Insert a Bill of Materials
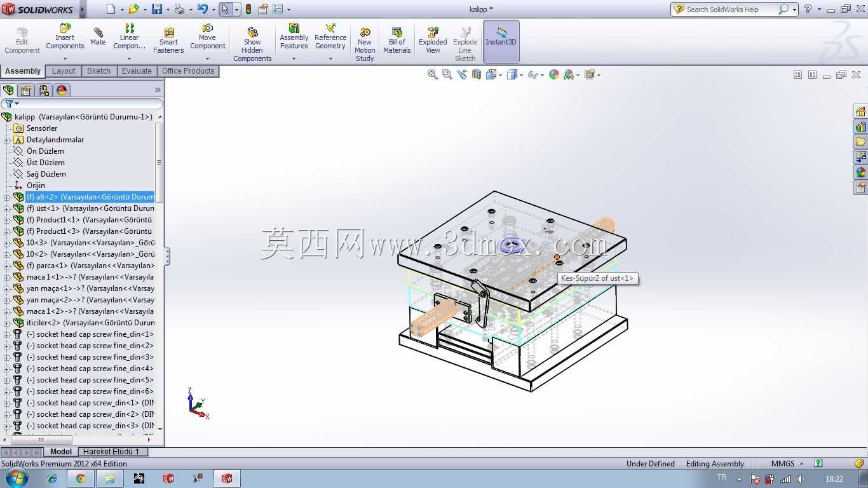868x488 pixels. point(397,41)
